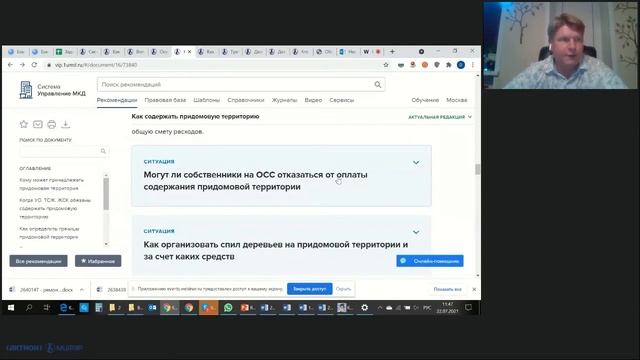640x360 pixels.
Task: Expand the situation about спил деревьев
Action: tap(416, 232)
